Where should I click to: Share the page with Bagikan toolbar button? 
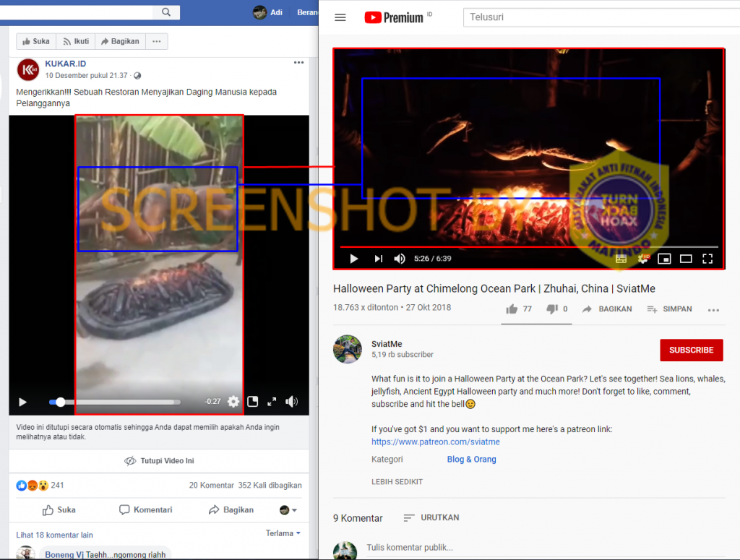[x=121, y=41]
